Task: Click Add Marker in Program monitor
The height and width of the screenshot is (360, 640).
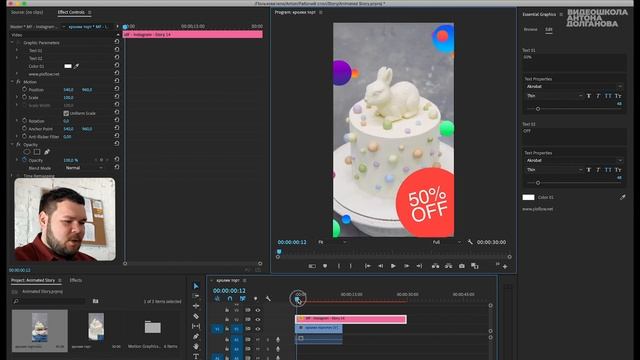Action: pyautogui.click(x=325, y=266)
